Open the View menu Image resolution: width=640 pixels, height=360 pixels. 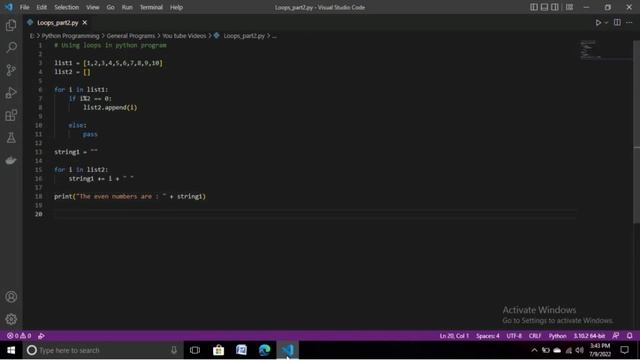tap(93, 7)
